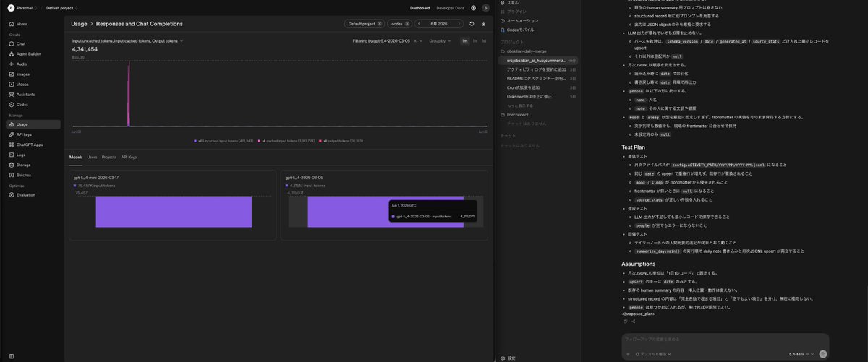Open the Personal organization switcher
This screenshot has width=868, height=362.
pos(22,8)
